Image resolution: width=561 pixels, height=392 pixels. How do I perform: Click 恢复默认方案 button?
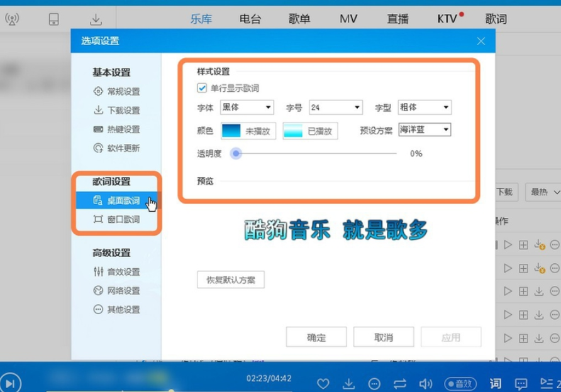[x=231, y=280]
